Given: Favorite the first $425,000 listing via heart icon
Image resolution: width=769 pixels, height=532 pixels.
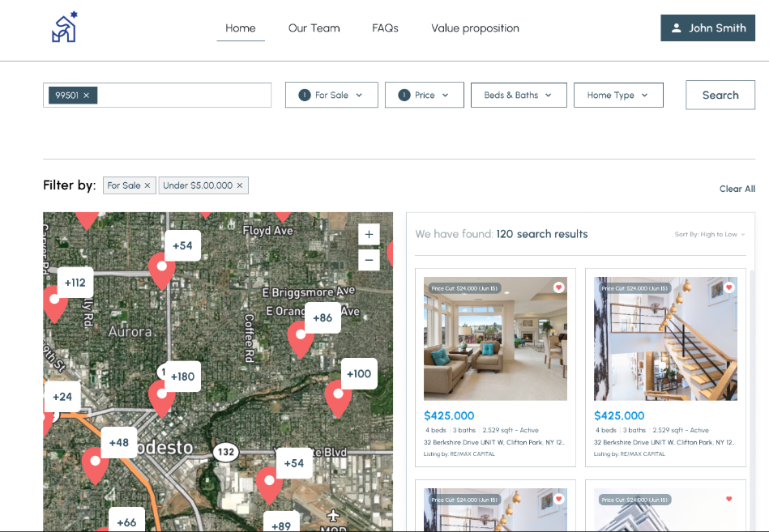Looking at the screenshot, I should (x=558, y=287).
